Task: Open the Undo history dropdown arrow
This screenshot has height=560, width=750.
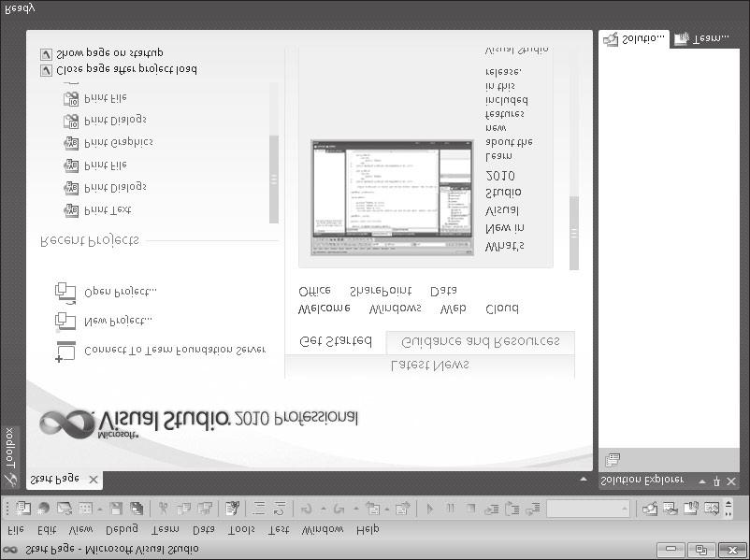Action: tap(324, 509)
